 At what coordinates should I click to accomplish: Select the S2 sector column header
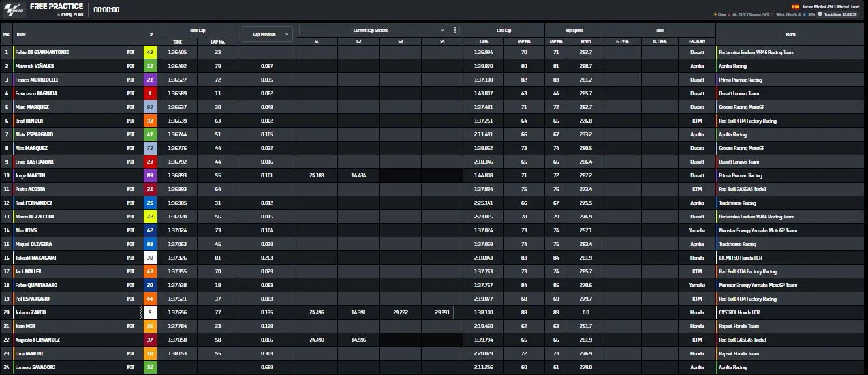pyautogui.click(x=358, y=41)
